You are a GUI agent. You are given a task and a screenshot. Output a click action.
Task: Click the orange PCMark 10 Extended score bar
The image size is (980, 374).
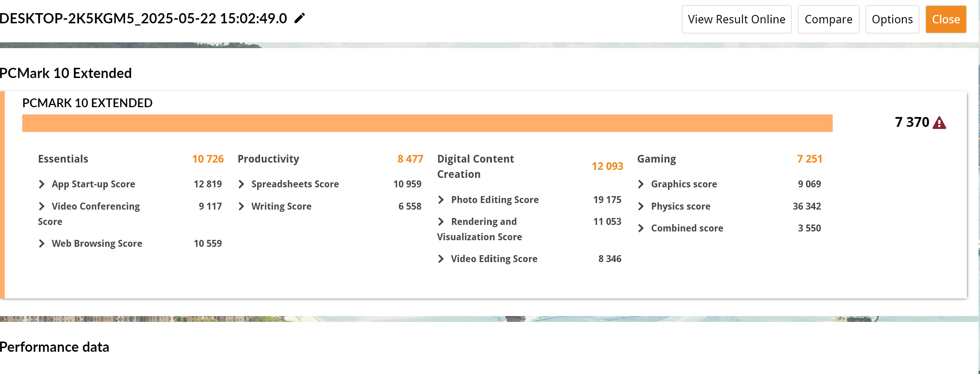click(427, 123)
